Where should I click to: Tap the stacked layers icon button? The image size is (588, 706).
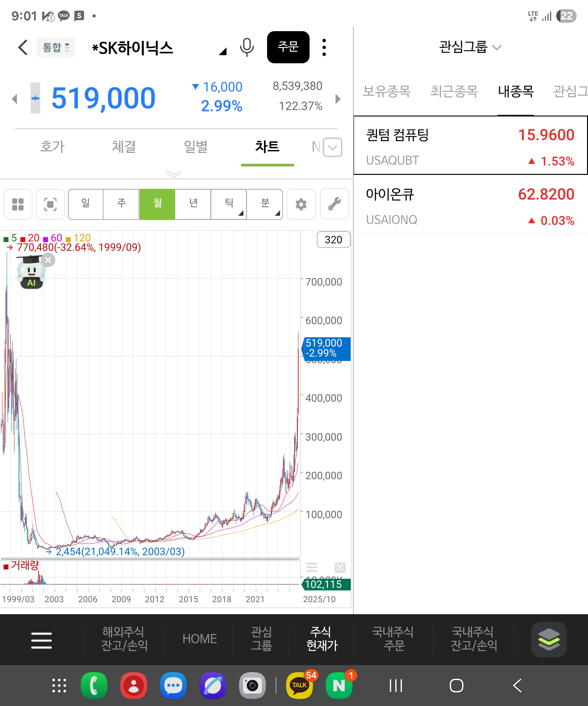coord(549,639)
